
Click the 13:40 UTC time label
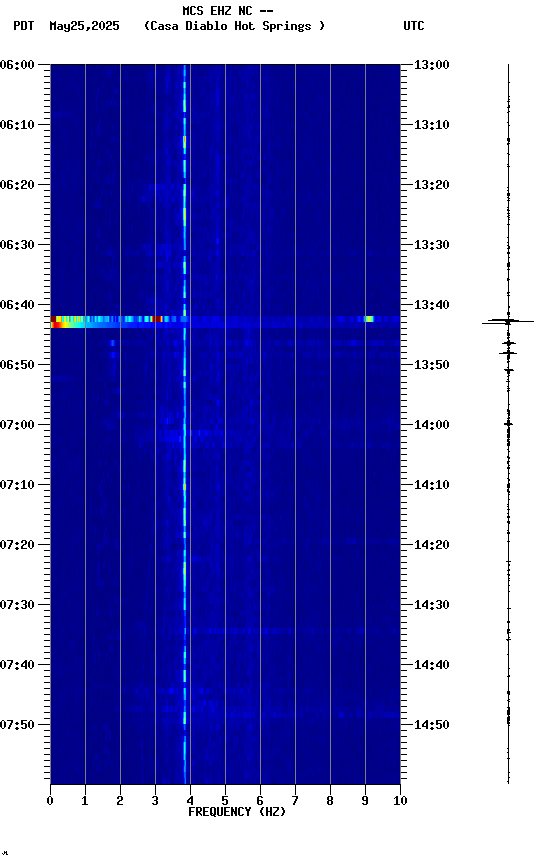pos(432,305)
